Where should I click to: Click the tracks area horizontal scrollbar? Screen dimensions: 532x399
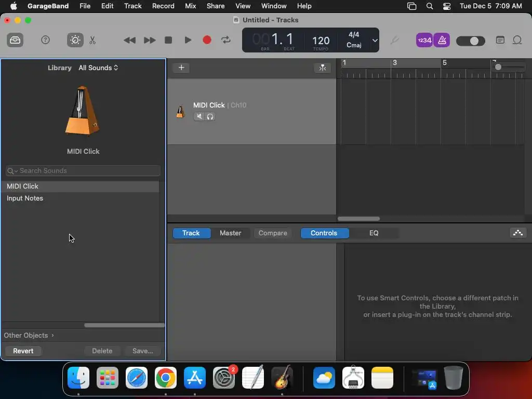[358, 219]
